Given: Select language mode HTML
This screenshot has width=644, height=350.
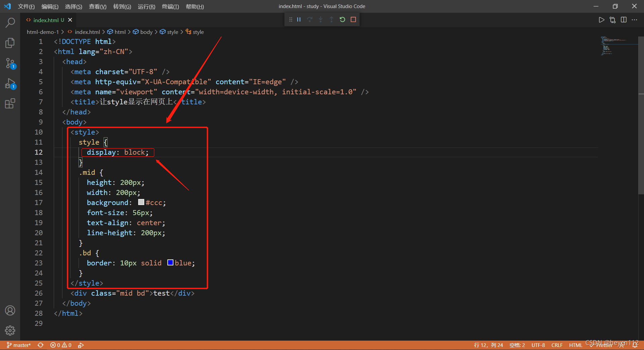Looking at the screenshot, I should pyautogui.click(x=576, y=345).
